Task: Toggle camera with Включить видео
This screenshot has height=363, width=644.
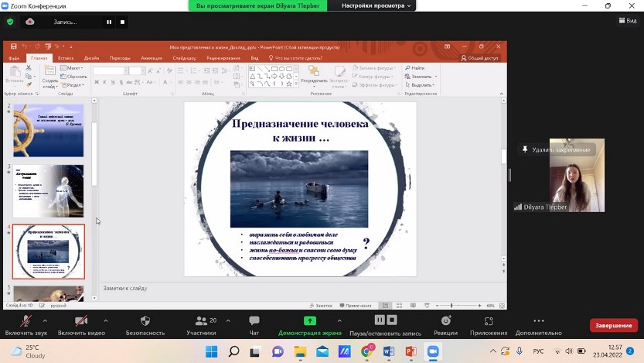Action: [81, 325]
